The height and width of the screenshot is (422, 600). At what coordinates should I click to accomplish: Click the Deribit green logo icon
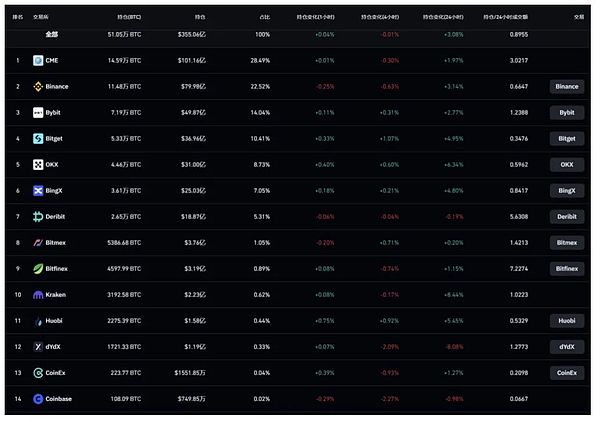(38, 217)
